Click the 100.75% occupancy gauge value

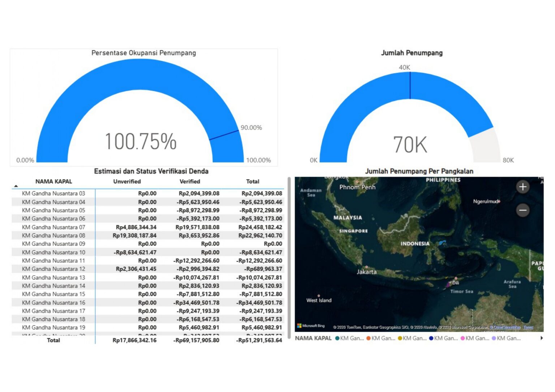[x=141, y=141]
